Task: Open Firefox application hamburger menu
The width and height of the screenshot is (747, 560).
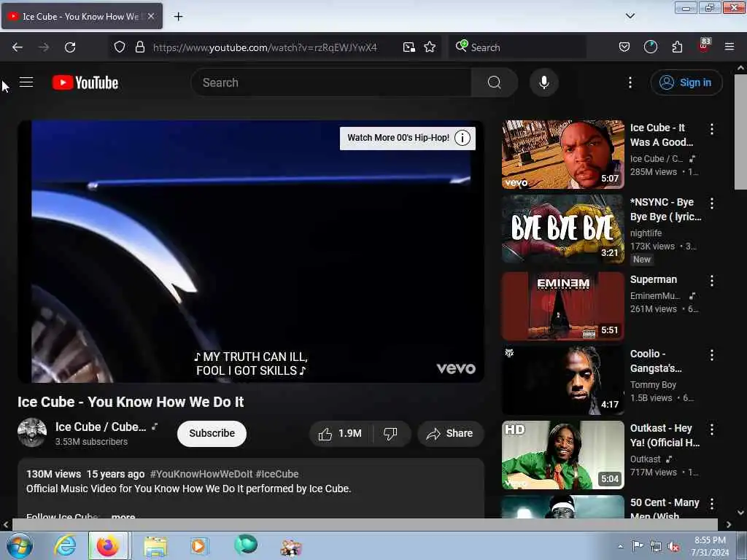Action: click(729, 47)
